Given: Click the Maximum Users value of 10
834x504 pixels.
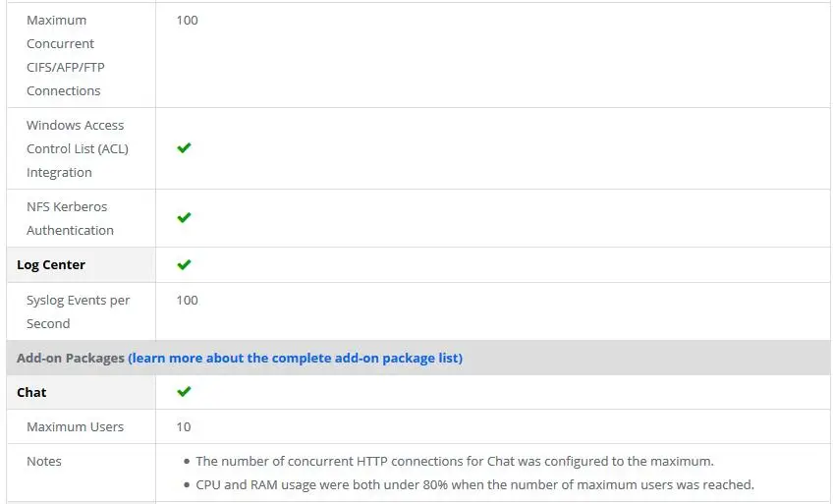Looking at the screenshot, I should coord(184,426).
